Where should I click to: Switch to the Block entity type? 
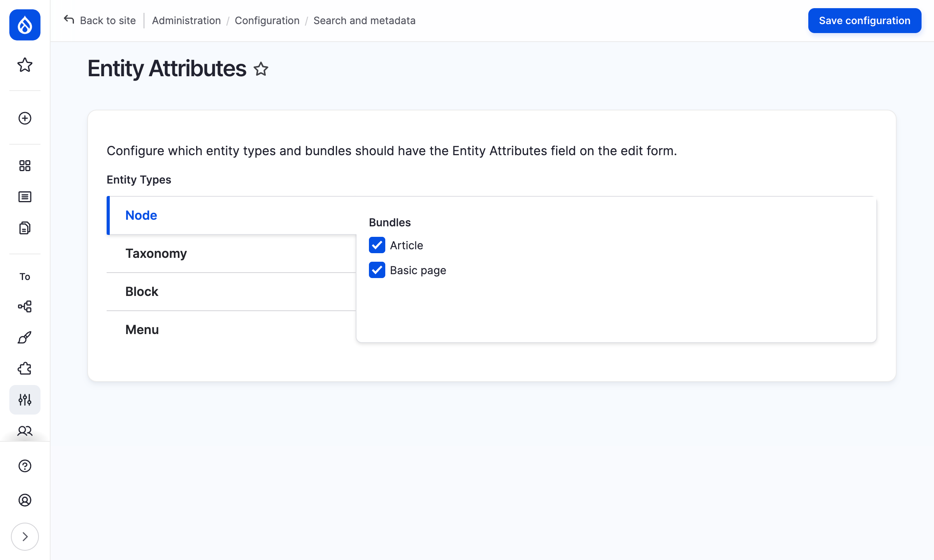coord(142,291)
